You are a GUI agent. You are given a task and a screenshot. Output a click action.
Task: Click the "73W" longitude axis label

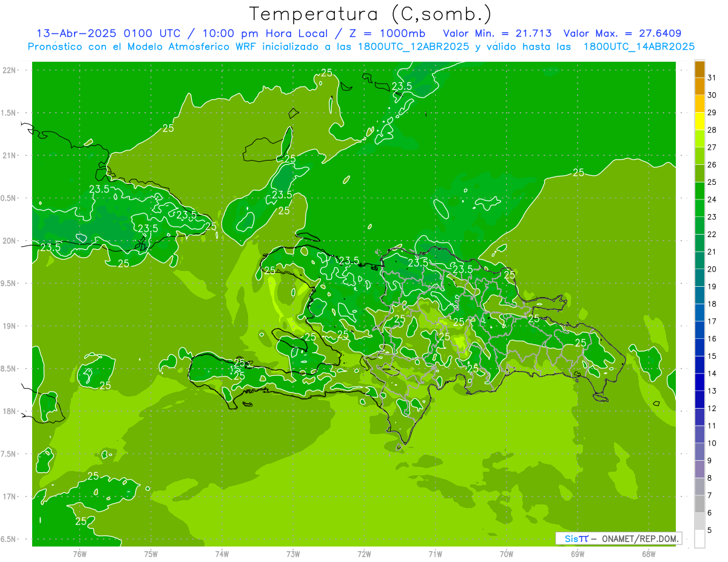tap(293, 554)
